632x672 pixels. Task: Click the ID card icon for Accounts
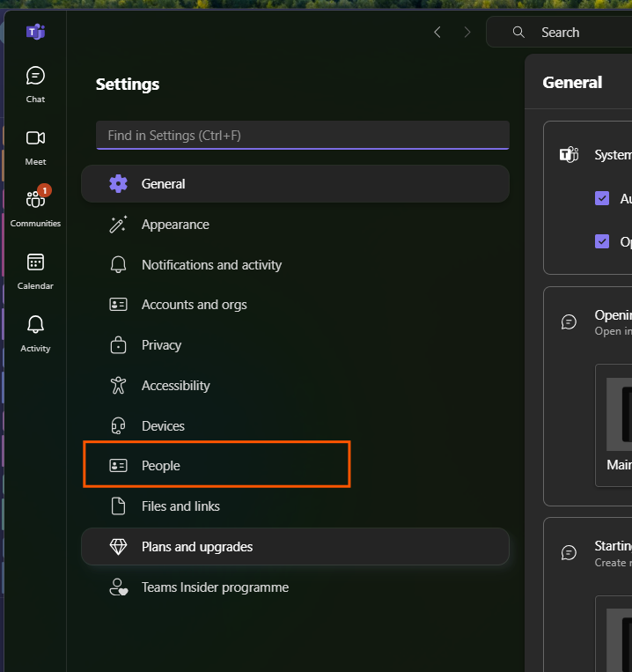point(118,305)
